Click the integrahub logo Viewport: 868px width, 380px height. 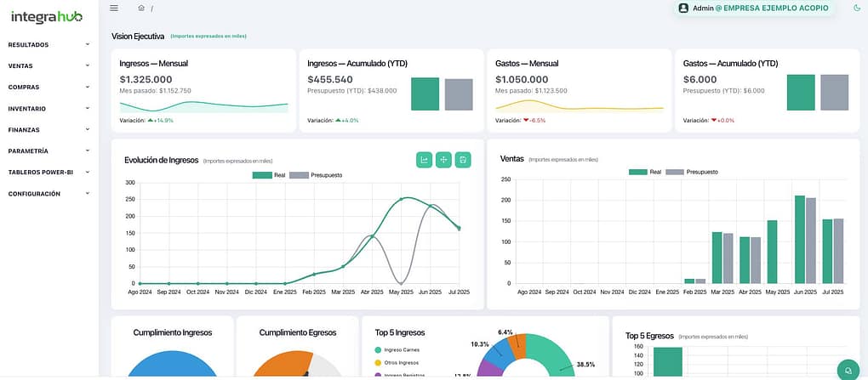pyautogui.click(x=47, y=16)
